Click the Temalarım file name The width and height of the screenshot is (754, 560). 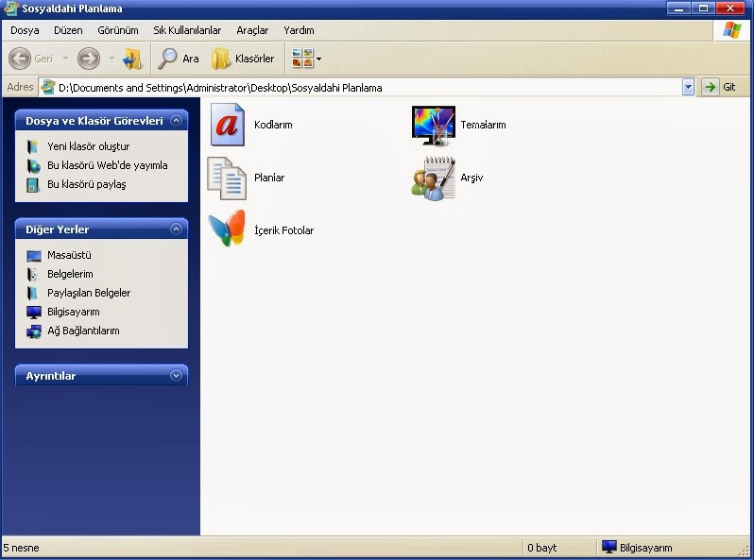483,125
